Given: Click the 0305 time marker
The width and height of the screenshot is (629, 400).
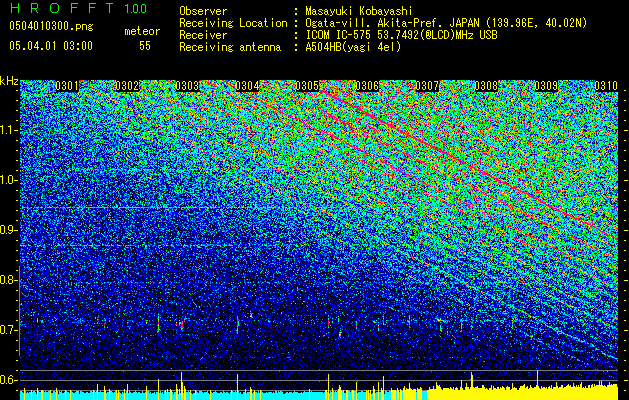Looking at the screenshot, I should (307, 86).
